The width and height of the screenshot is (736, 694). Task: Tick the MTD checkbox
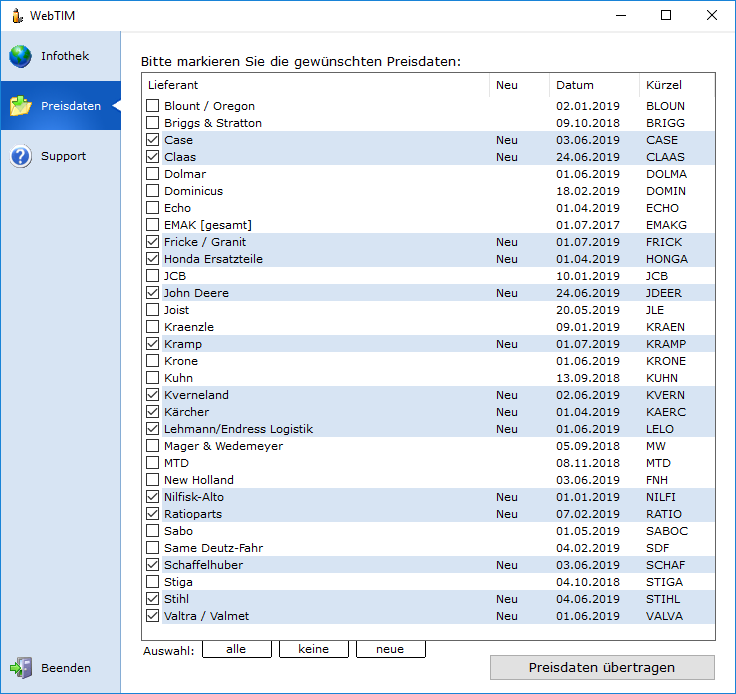pyautogui.click(x=153, y=463)
